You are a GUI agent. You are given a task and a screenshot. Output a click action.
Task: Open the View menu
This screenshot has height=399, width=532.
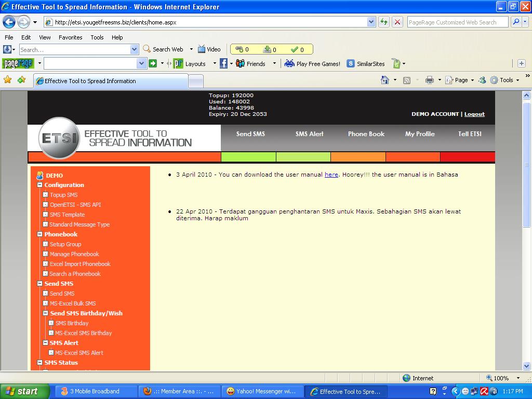[x=45, y=37]
